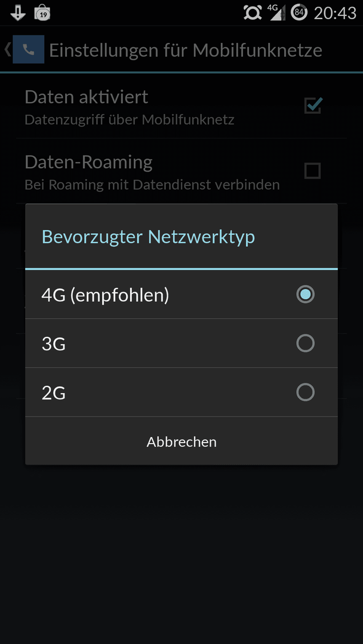Tap the alarm clock status icon
This screenshot has width=363, height=644.
tap(253, 13)
